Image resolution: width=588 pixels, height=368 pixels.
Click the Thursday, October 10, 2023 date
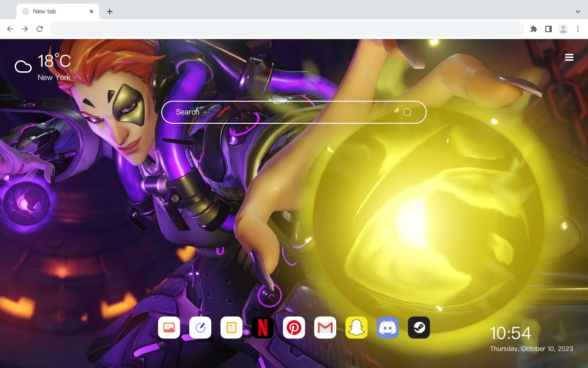tap(531, 349)
